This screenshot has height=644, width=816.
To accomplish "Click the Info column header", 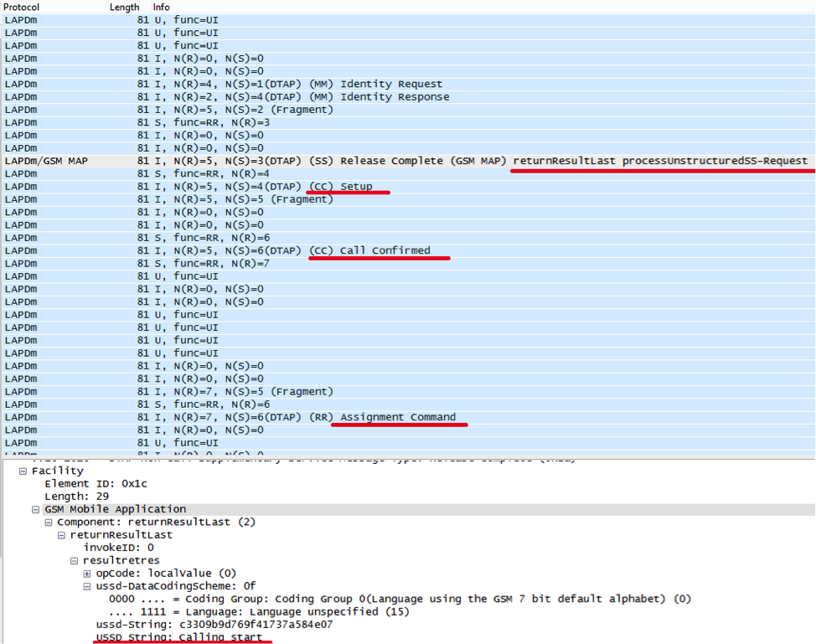I will click(x=161, y=7).
